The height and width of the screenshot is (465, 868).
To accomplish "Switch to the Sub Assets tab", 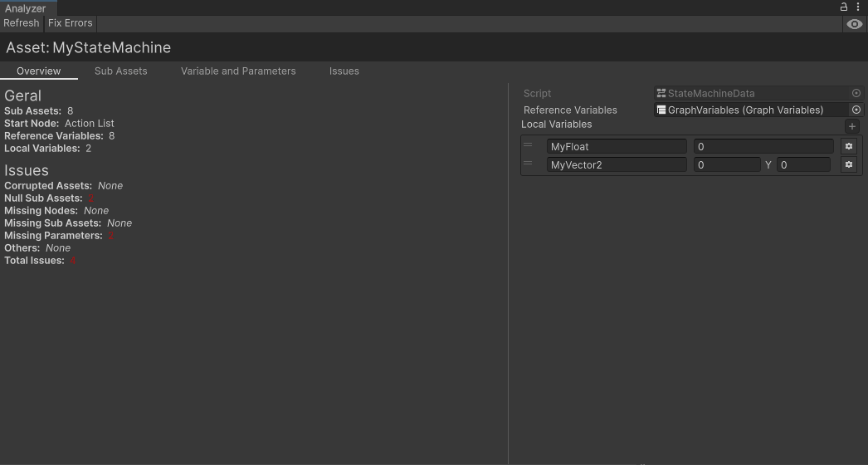I will 120,71.
